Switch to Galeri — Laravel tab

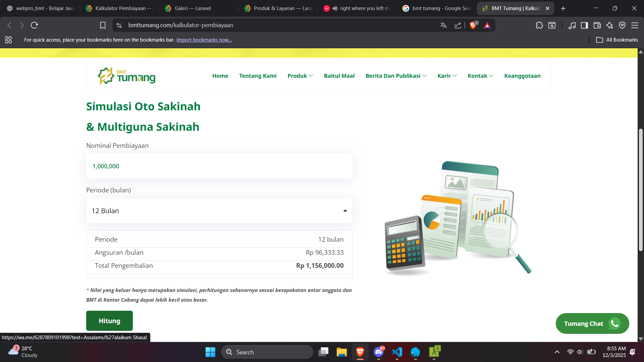[x=193, y=8]
